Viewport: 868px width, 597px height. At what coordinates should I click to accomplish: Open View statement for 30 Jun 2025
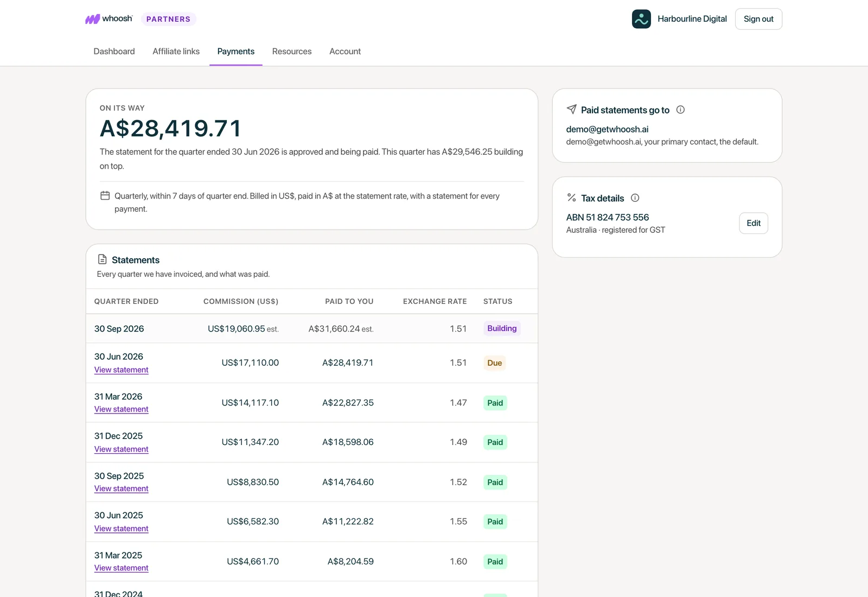(x=122, y=529)
